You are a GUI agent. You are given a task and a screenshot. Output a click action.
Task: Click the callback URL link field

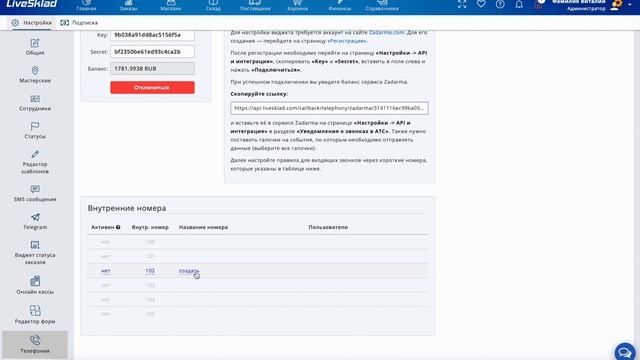tap(329, 108)
